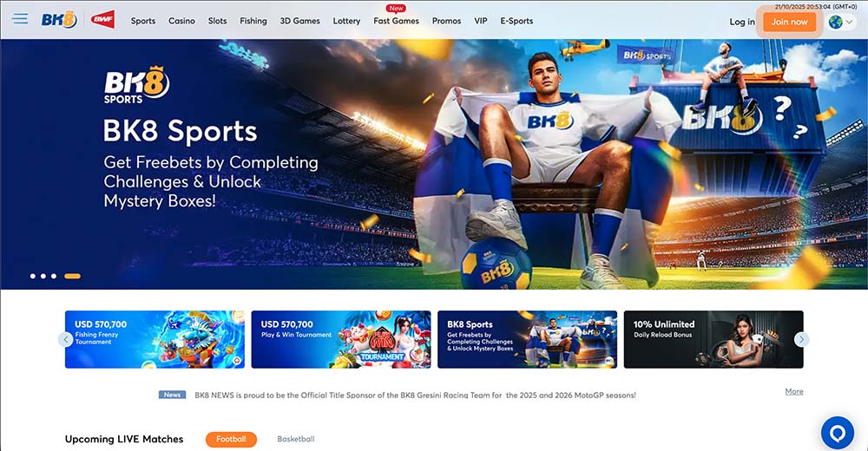Click the BK8 logo in header

(59, 21)
